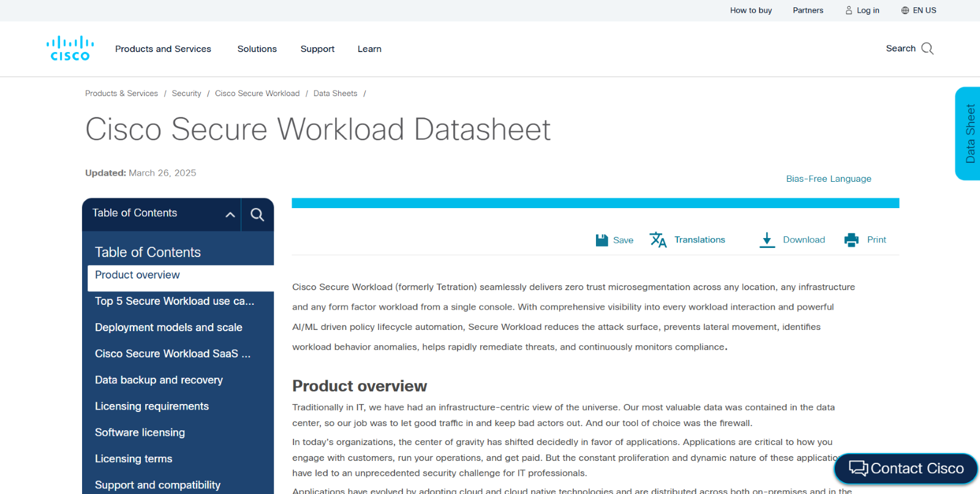
Task: Open Products and Services menu
Action: [163, 49]
